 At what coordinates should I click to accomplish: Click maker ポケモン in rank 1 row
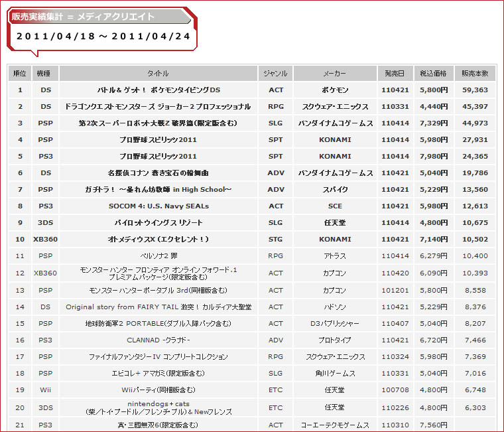coord(335,90)
